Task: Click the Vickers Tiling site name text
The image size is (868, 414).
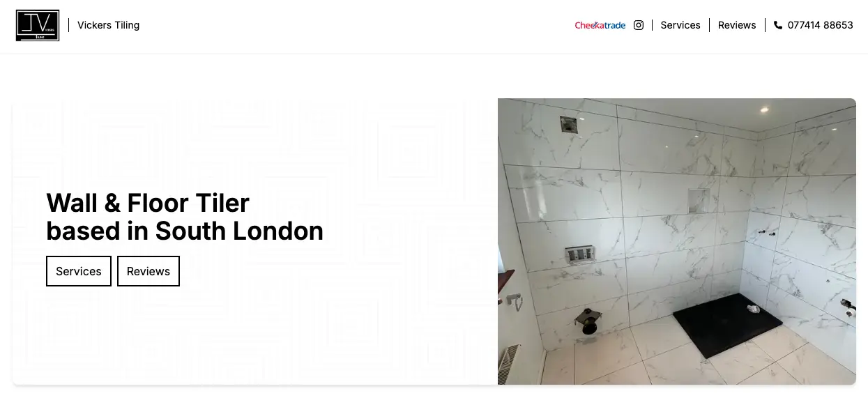Action: coord(108,25)
